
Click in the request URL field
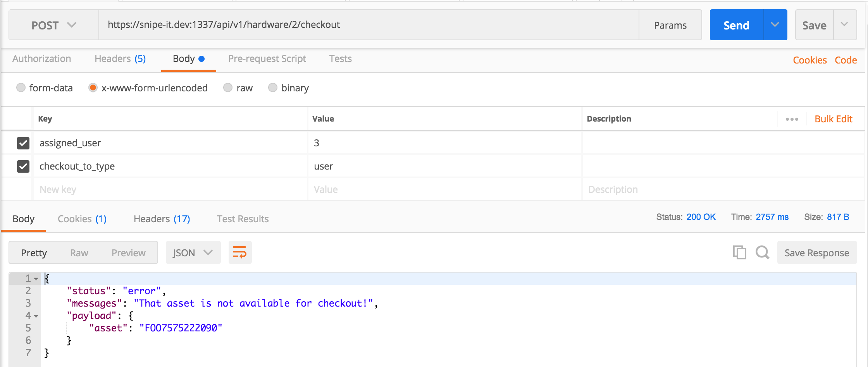(349, 25)
